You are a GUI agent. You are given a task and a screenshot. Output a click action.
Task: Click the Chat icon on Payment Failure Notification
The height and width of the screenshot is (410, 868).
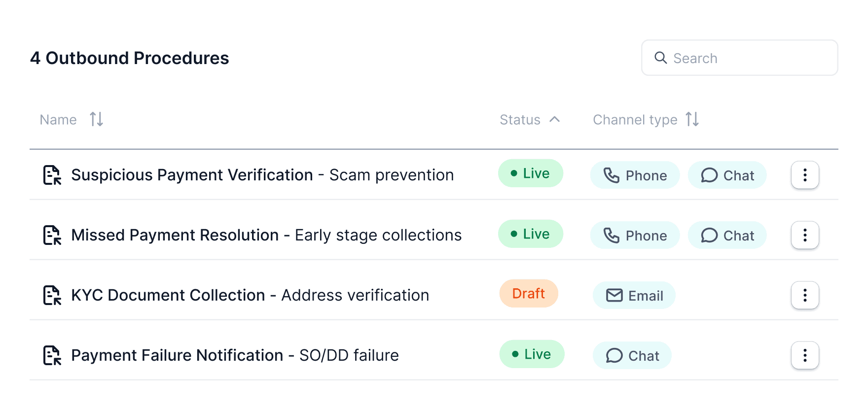[x=614, y=355]
